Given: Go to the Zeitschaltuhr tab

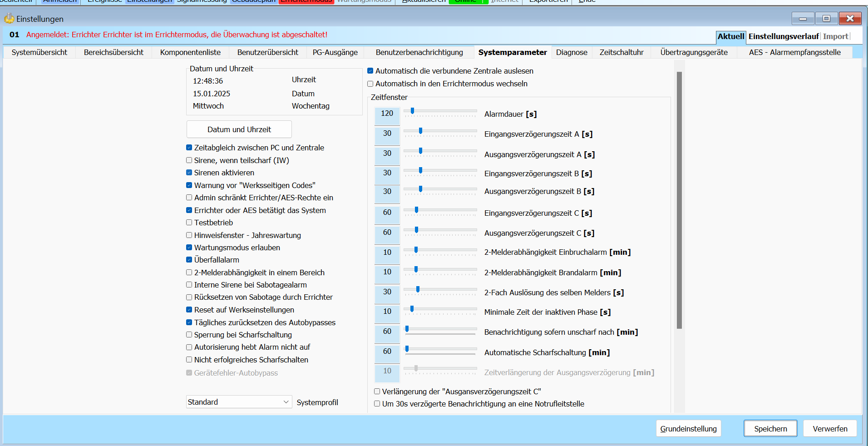Looking at the screenshot, I should pyautogui.click(x=621, y=52).
